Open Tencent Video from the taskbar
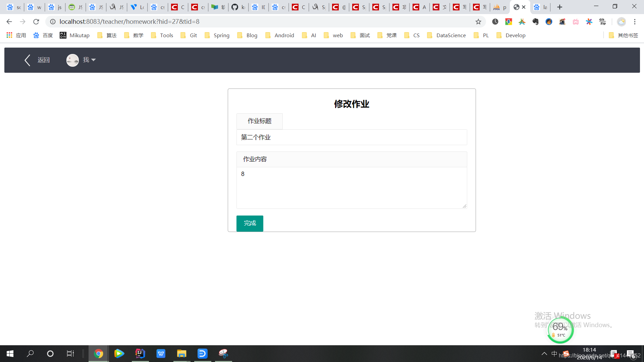 (119, 353)
